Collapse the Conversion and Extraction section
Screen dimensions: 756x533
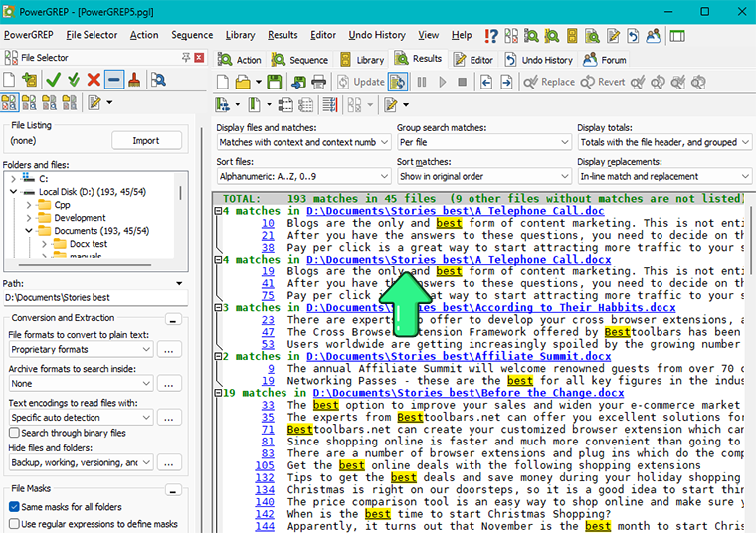pyautogui.click(x=173, y=320)
